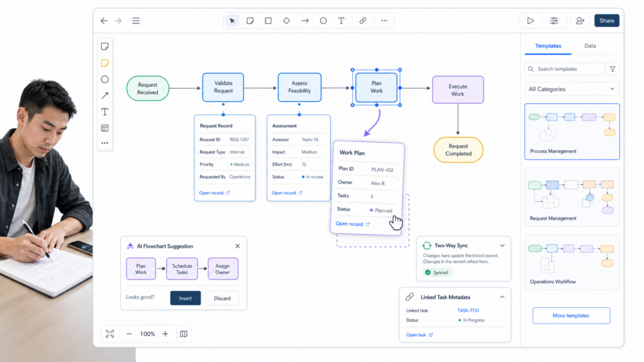Image resolution: width=644 pixels, height=362 pixels.
Task: Select the table tool in left sidebar
Action: point(105,128)
